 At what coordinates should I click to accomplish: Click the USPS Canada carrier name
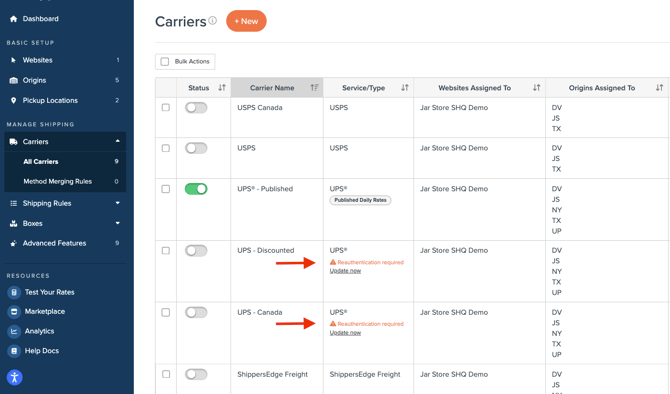click(x=260, y=108)
